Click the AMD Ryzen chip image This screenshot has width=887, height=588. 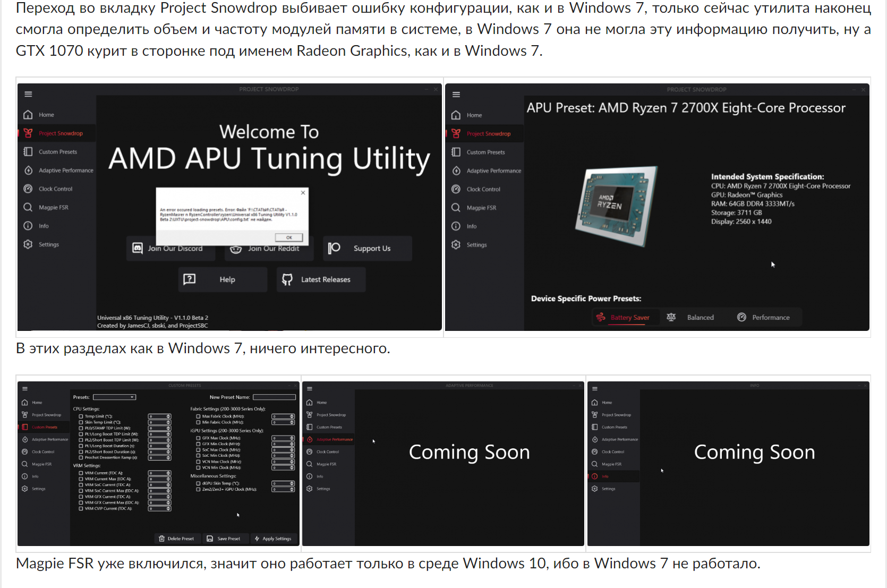(617, 206)
